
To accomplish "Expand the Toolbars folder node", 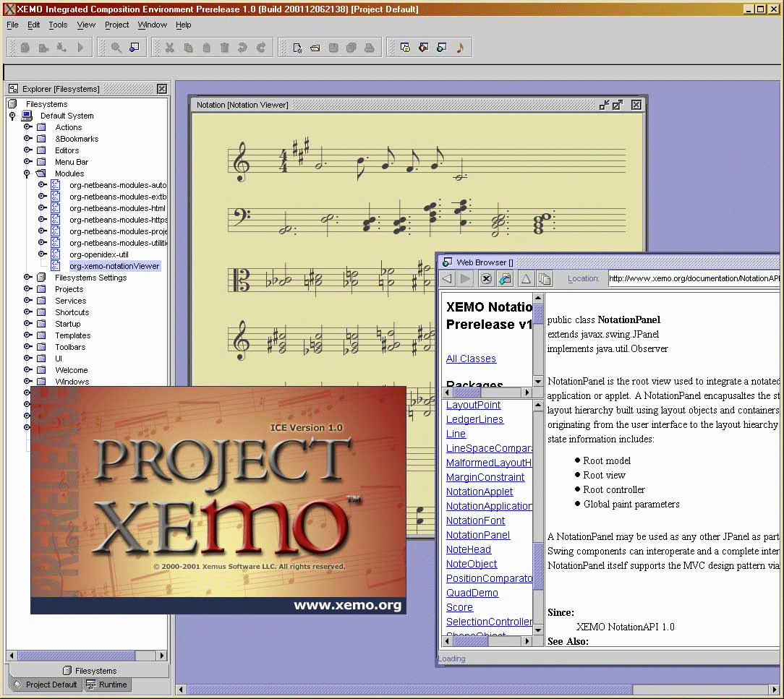I will tap(27, 347).
